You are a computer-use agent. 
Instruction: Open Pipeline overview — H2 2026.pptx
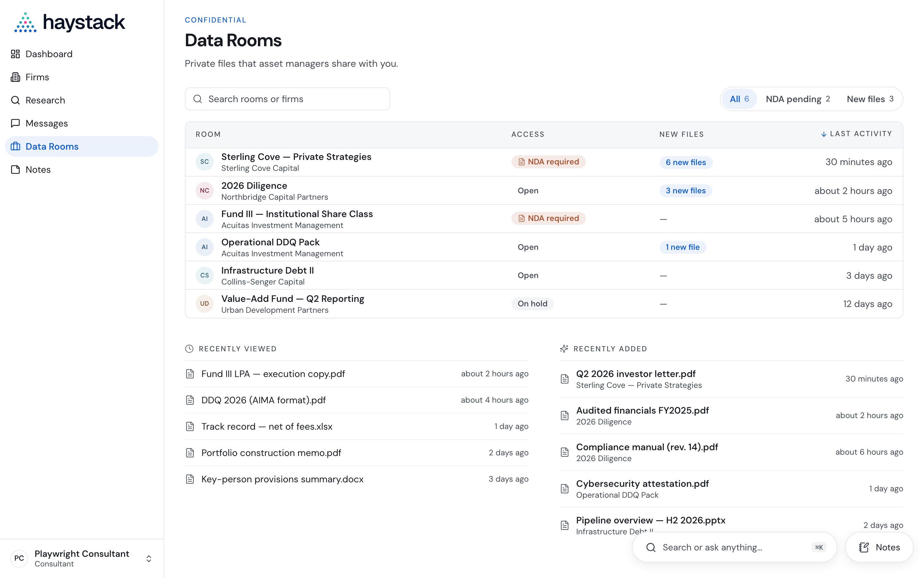point(651,521)
